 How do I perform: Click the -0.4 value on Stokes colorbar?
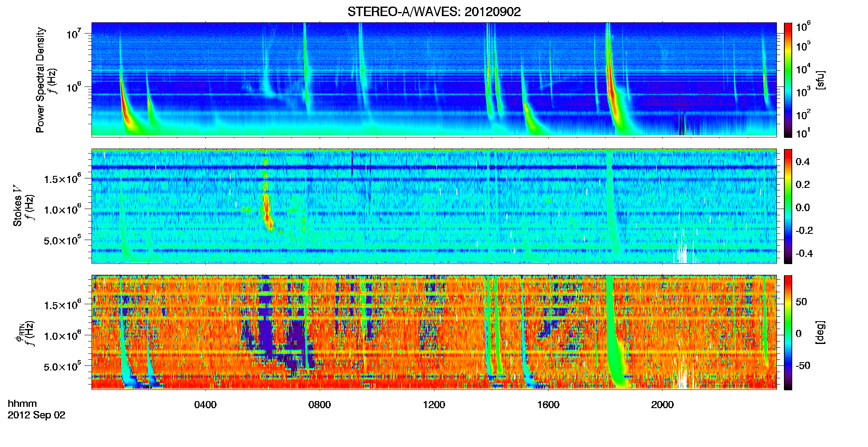pyautogui.click(x=804, y=253)
